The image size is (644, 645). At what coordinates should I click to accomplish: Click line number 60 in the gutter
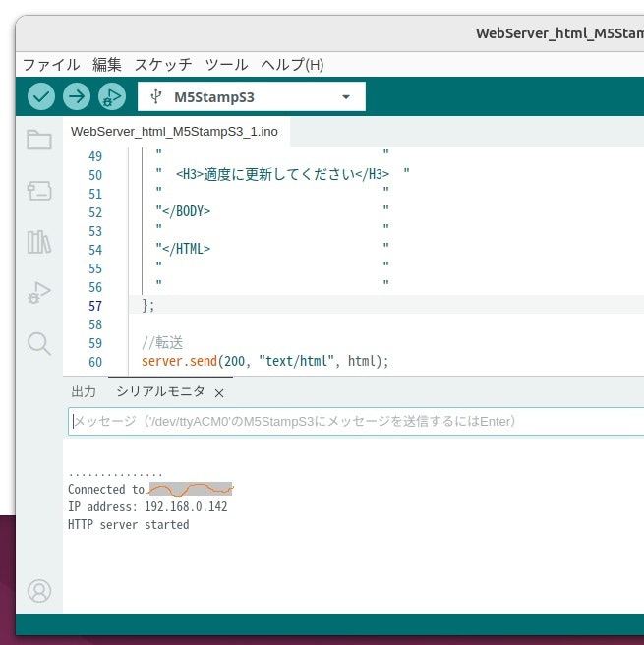(95, 362)
